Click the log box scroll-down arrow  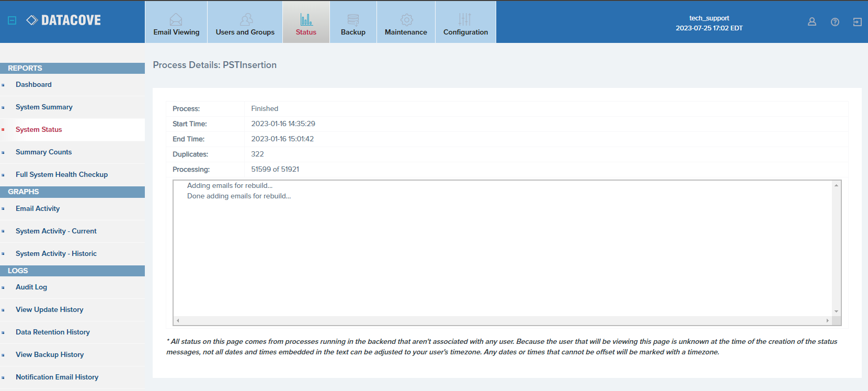(837, 311)
